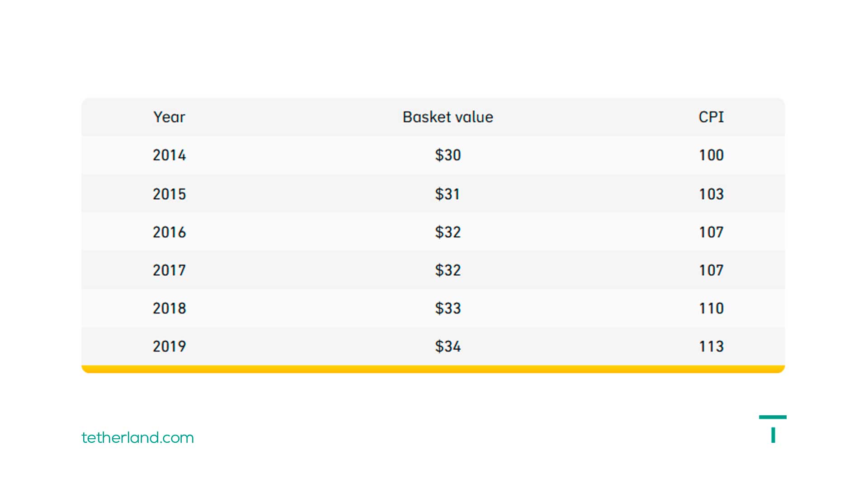Select the $33 basket value cell
The image size is (868, 488).
[x=448, y=309]
